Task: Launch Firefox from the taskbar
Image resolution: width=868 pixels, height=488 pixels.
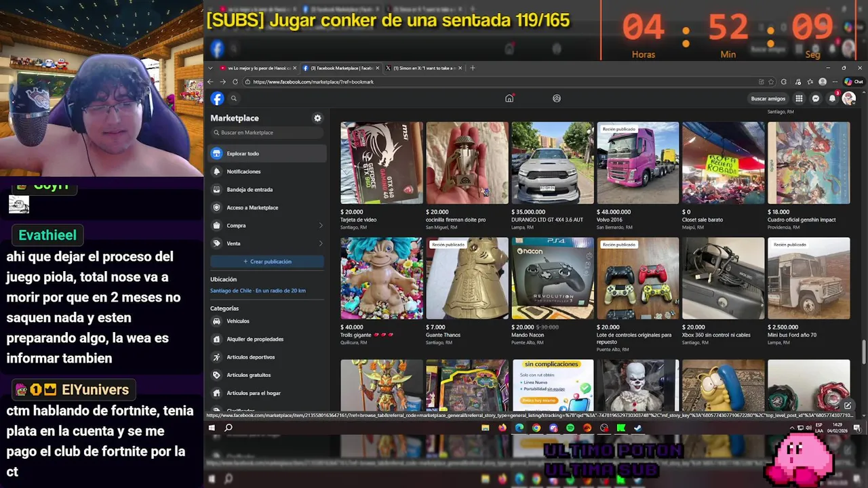Action: pyautogui.click(x=502, y=428)
